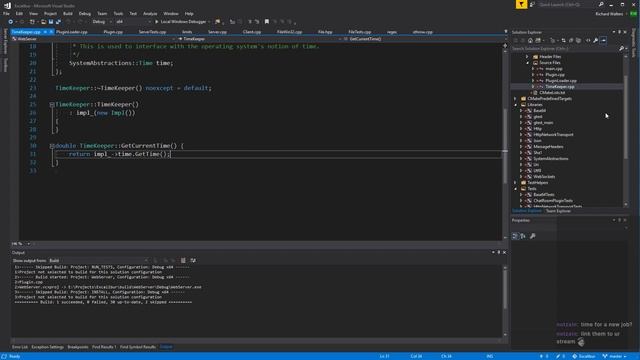This screenshot has height=360, width=640.
Task: Collapse the Source Files folder
Action: (527, 63)
